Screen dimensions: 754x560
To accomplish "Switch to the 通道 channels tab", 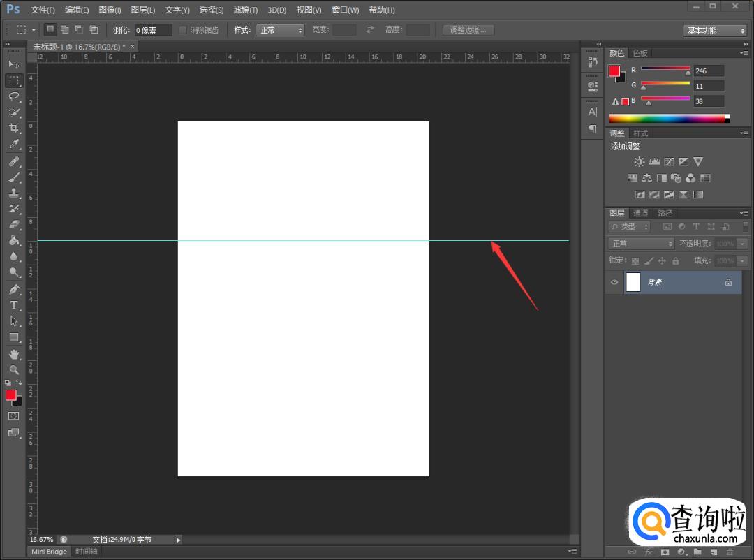I will tap(640, 213).
